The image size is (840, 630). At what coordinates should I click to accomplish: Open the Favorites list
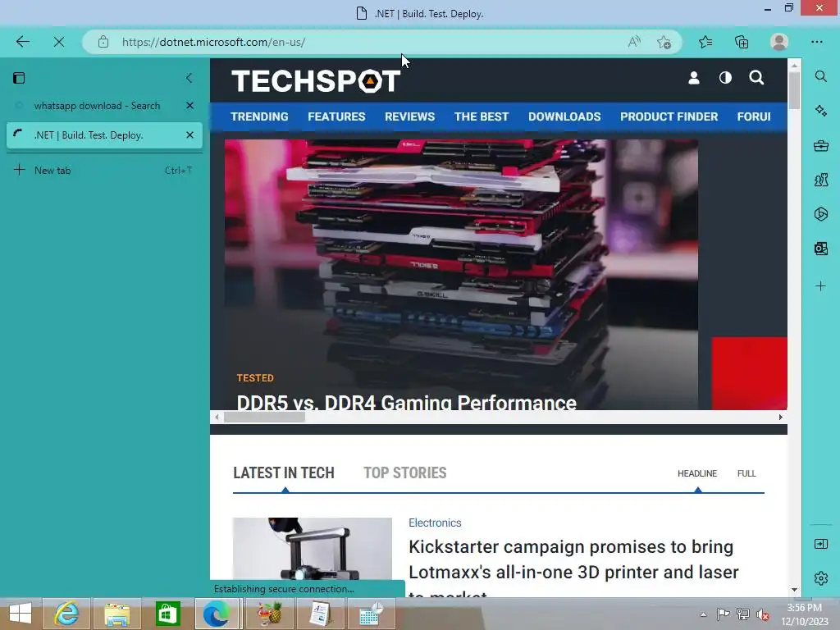tap(705, 42)
